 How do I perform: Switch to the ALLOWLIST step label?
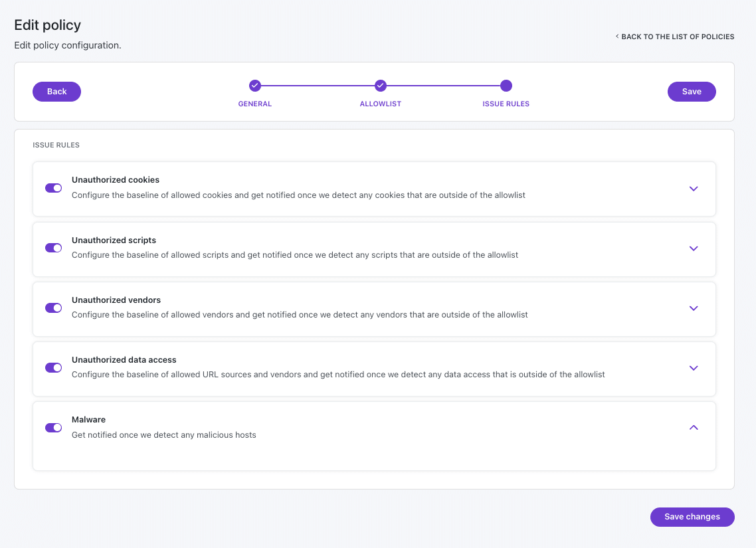pyautogui.click(x=381, y=104)
